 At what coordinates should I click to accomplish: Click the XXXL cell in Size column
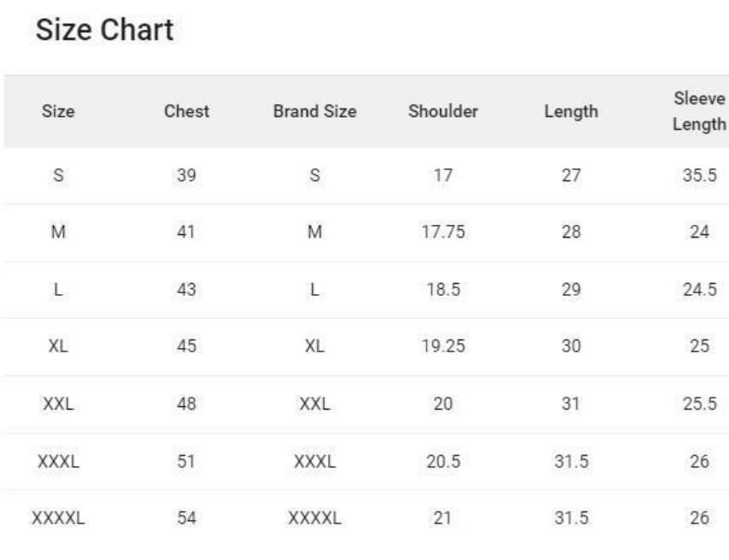(58, 462)
